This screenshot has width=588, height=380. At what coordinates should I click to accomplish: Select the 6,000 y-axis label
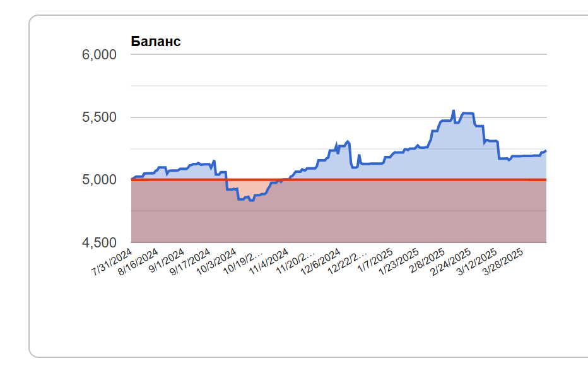pos(99,55)
